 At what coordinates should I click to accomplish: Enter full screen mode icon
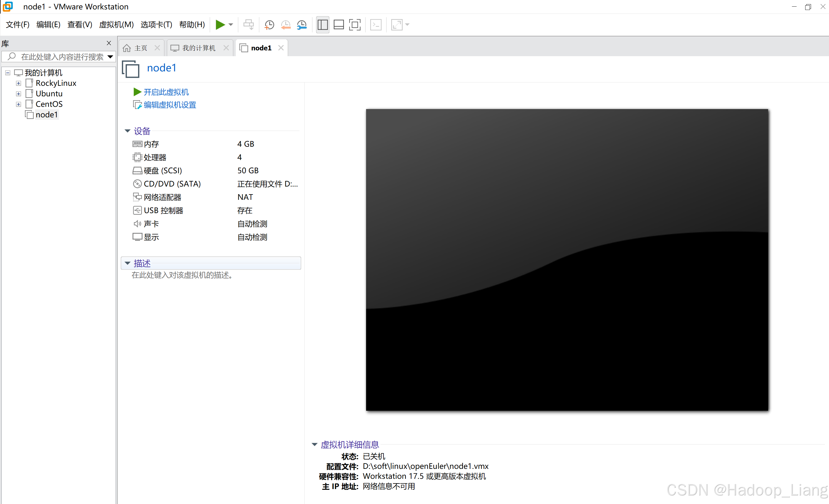[355, 25]
